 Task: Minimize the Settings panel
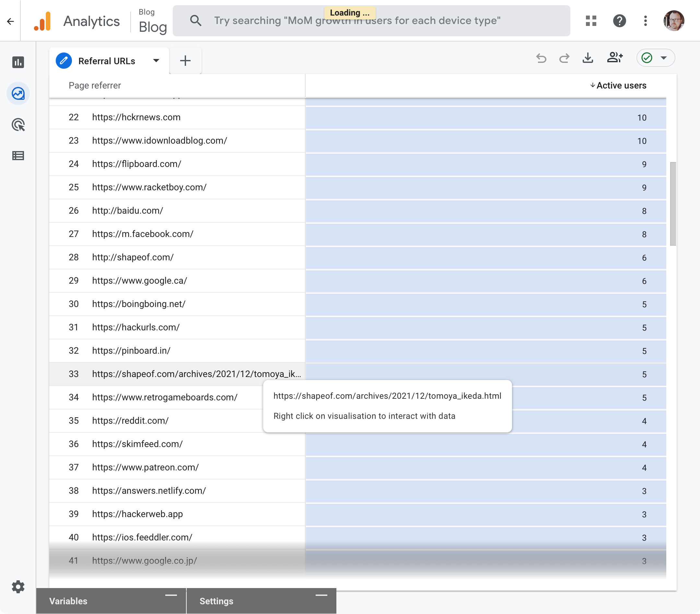click(x=321, y=595)
